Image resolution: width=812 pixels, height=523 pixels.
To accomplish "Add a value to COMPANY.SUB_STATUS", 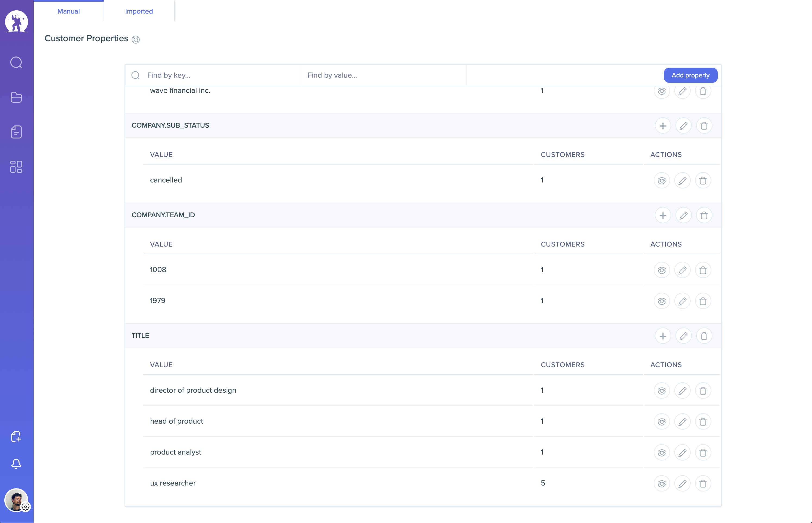I will pyautogui.click(x=663, y=126).
